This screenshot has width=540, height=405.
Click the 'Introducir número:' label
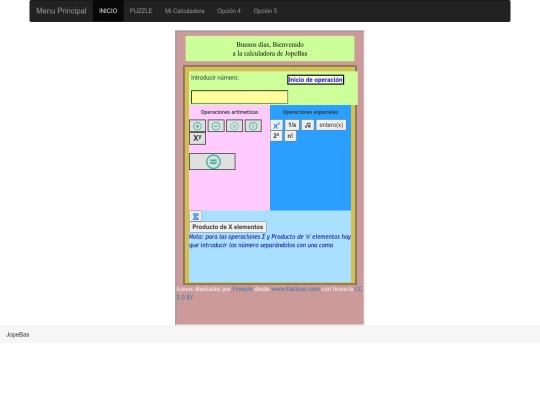coord(215,78)
